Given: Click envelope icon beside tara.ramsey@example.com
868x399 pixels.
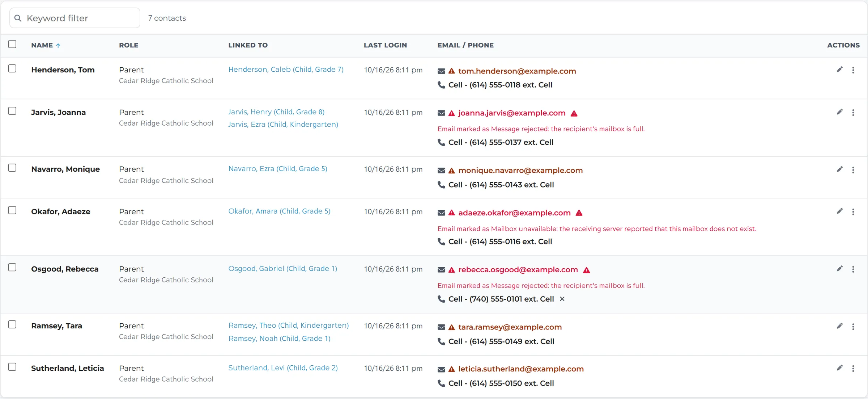Looking at the screenshot, I should point(441,327).
